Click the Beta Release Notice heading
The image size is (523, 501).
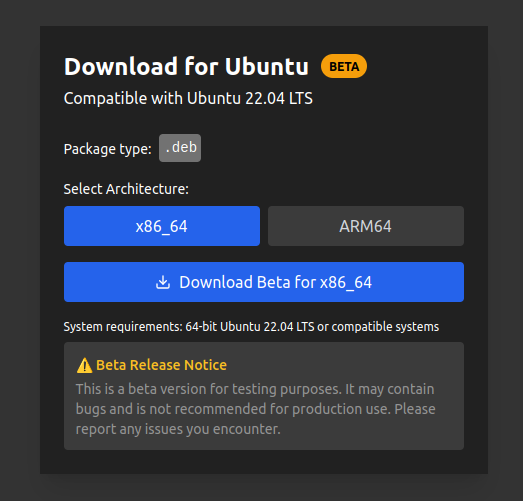click(x=161, y=365)
